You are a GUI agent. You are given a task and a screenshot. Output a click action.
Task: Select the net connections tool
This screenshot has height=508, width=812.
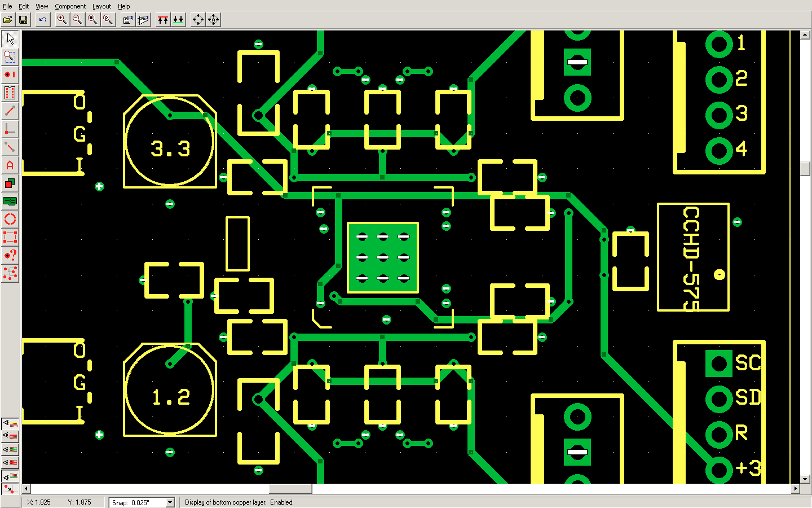pos(10,274)
